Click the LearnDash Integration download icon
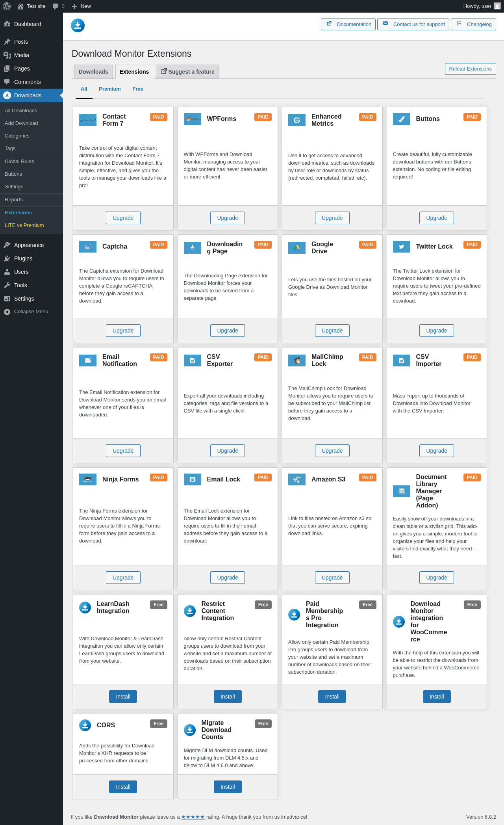The image size is (504, 825). click(85, 608)
